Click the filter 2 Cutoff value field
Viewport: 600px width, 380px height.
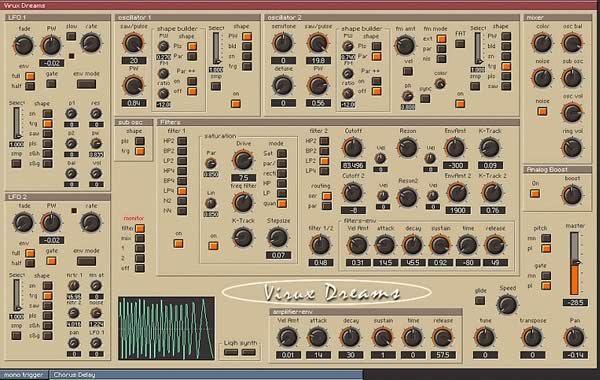point(353,165)
